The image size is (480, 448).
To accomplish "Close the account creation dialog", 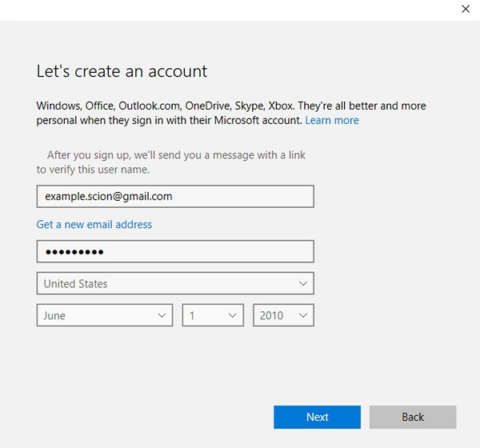I will pyautogui.click(x=466, y=9).
